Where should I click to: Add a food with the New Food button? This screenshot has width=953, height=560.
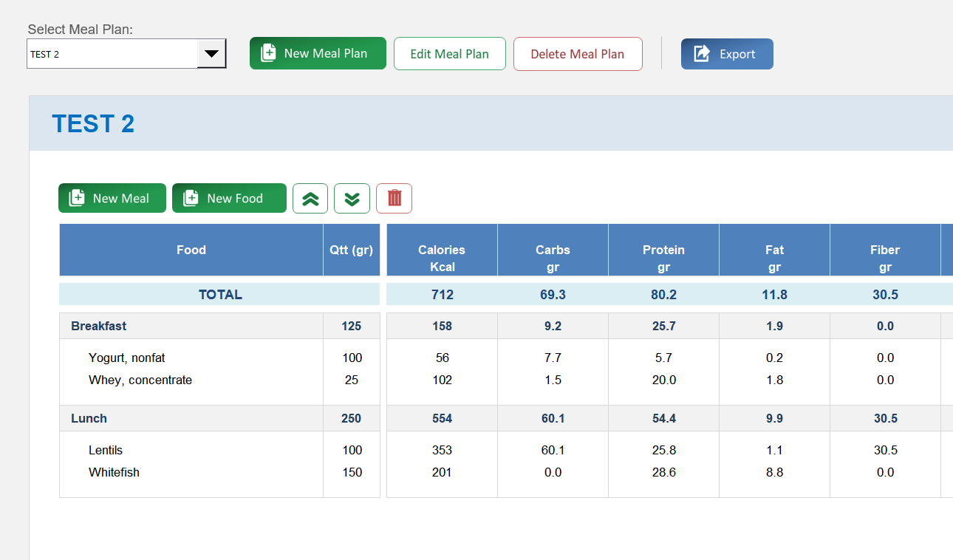[x=229, y=198]
